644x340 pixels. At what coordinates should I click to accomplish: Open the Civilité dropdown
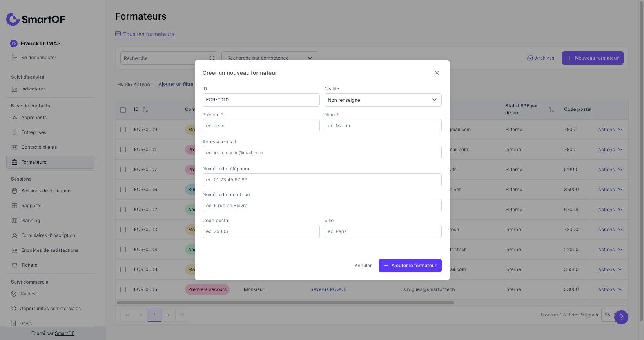[383, 100]
